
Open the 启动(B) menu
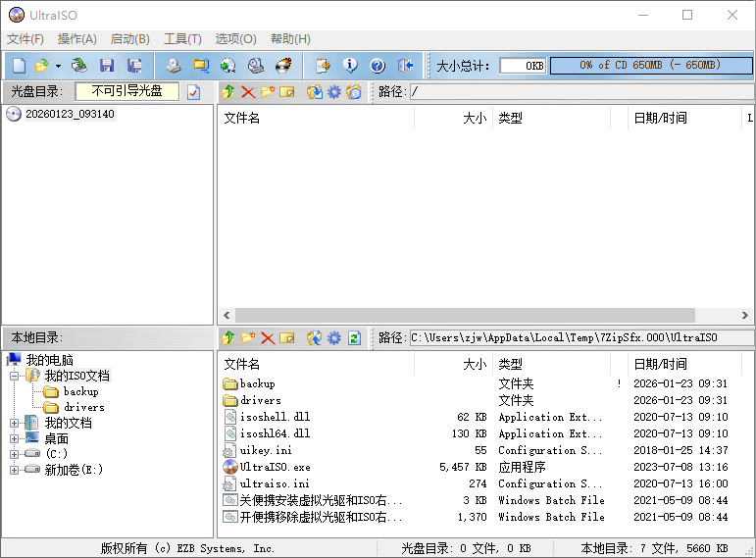point(129,39)
